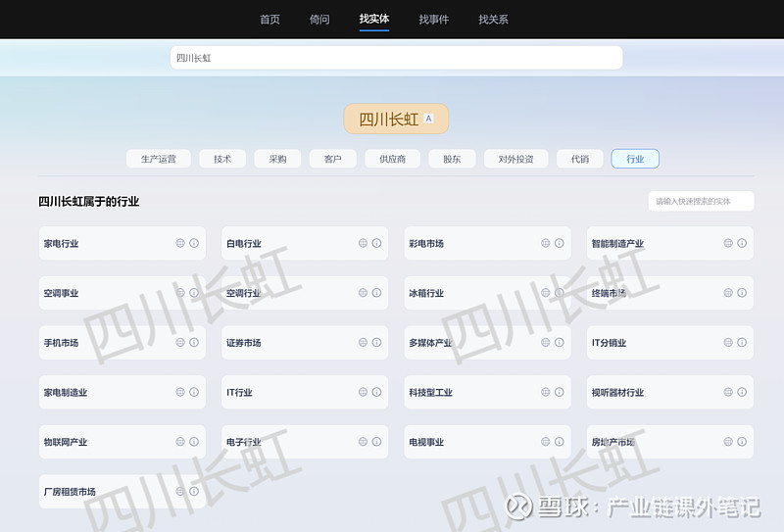Screen dimensions: 784x532
Task: Switch to the 生产运营 category tab
Action: click(159, 159)
